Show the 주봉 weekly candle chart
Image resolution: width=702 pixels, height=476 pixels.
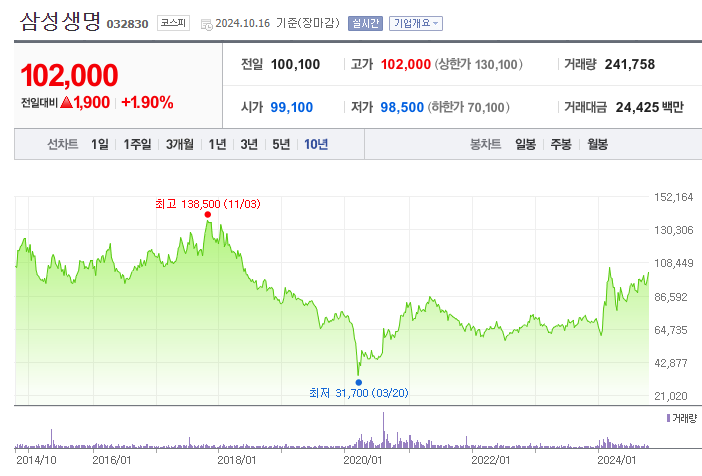[561, 144]
